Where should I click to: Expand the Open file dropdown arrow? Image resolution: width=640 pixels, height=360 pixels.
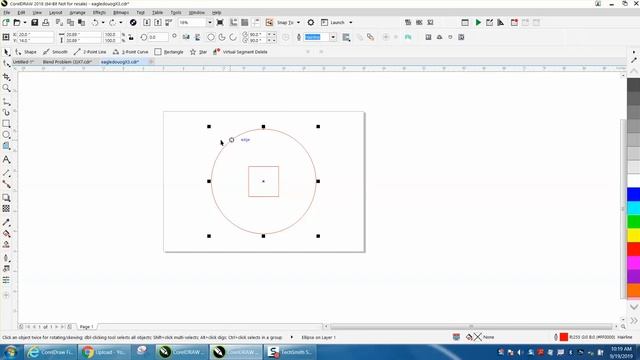(x=24, y=22)
